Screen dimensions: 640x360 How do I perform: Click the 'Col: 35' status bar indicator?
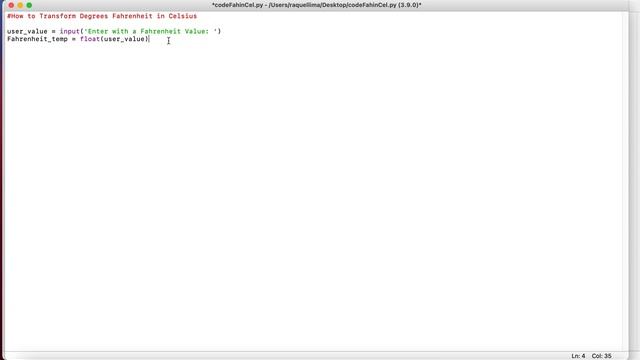(602, 356)
